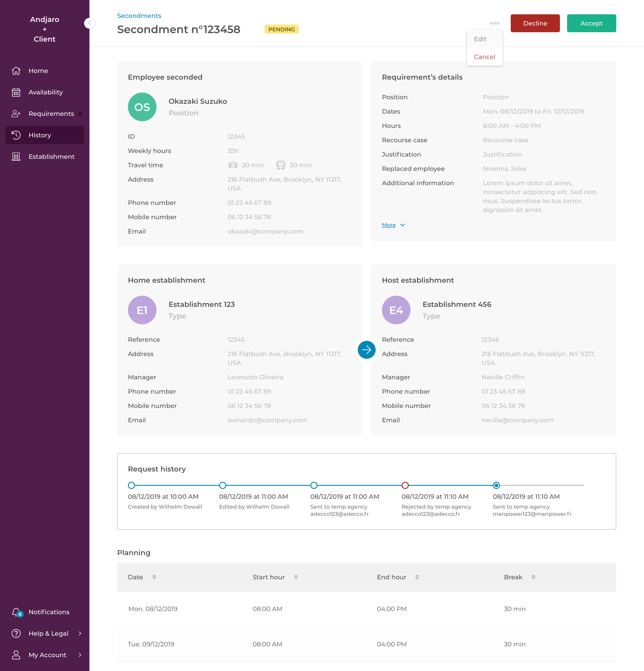Select Edit from the dropdown menu
644x671 pixels.
pyautogui.click(x=485, y=39)
